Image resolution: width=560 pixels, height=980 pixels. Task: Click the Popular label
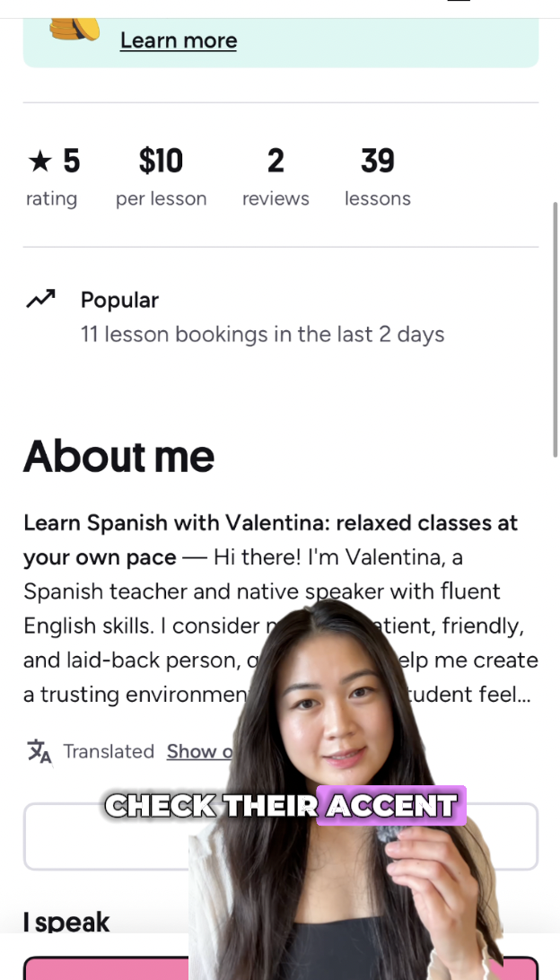(119, 300)
